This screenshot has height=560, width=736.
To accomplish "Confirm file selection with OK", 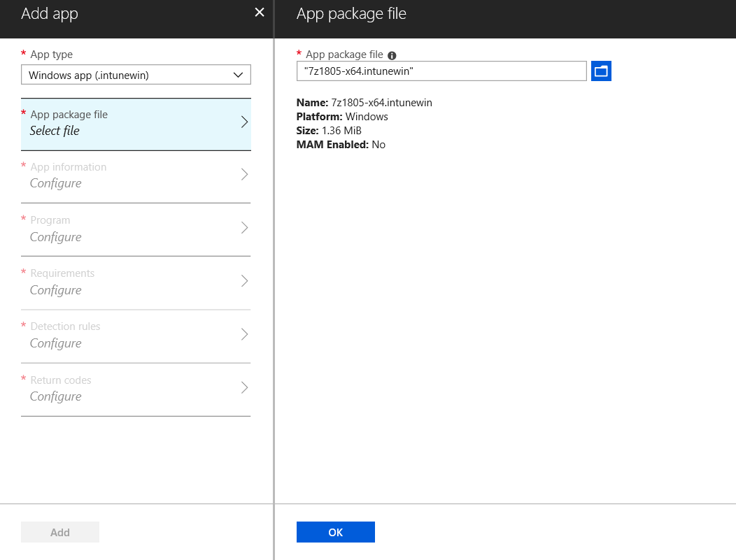I will tap(335, 531).
